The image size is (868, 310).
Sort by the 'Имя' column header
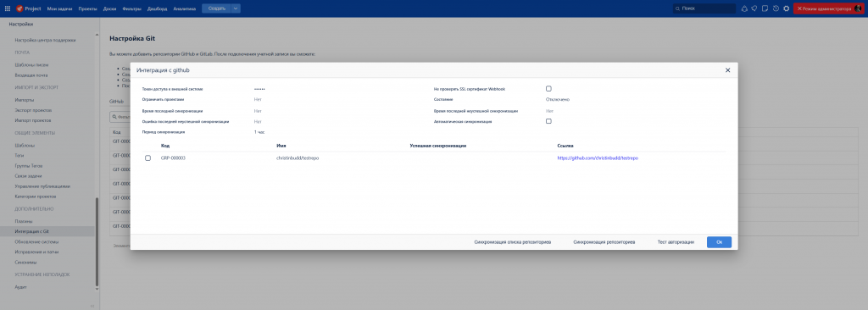(281, 146)
